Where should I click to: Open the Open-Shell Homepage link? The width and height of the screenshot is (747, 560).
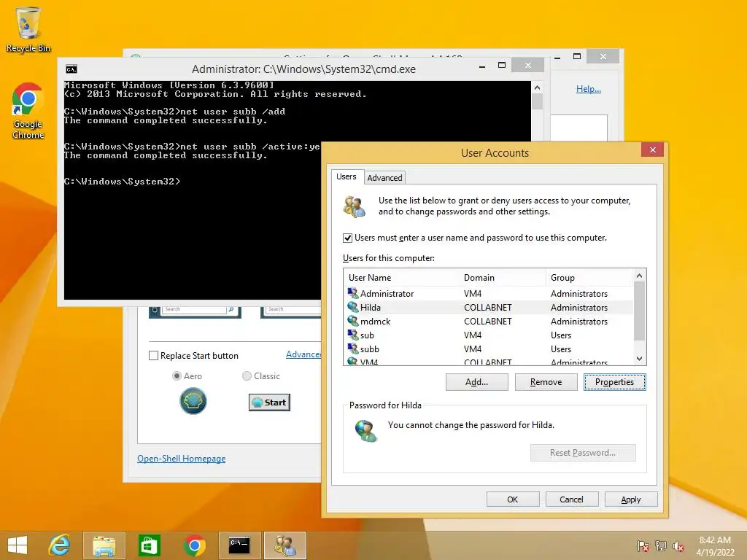pyautogui.click(x=182, y=459)
